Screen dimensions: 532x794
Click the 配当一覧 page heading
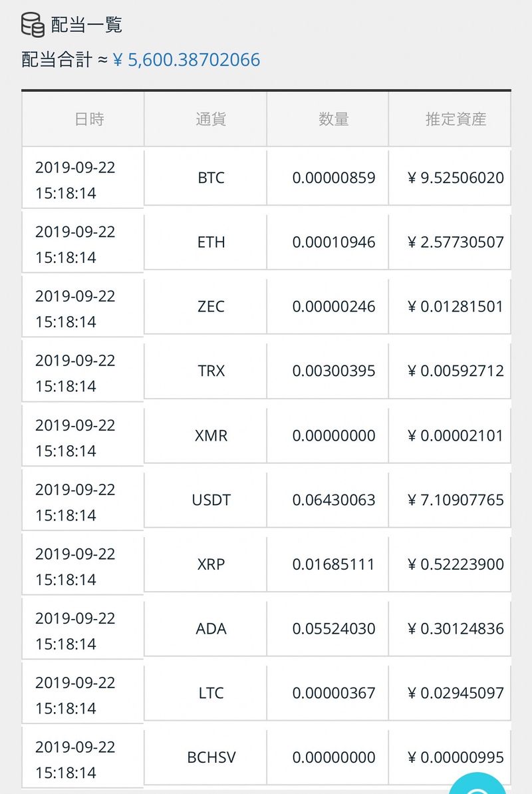(87, 25)
